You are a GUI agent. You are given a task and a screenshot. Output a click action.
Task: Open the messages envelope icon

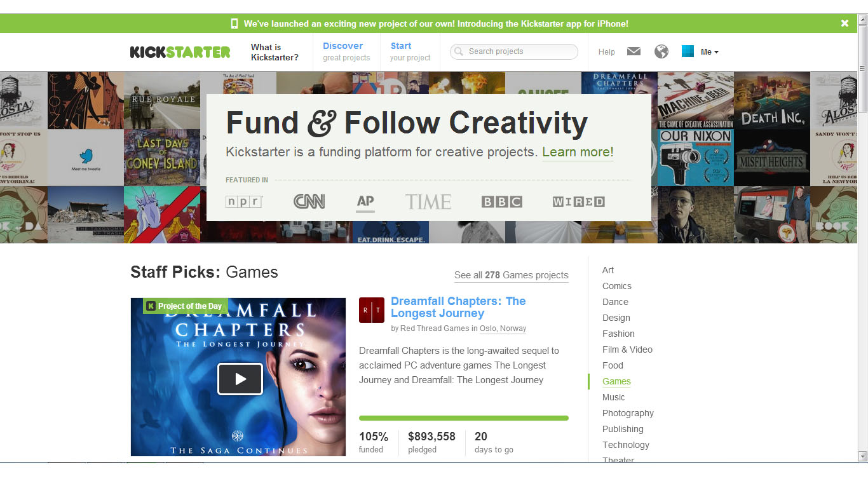click(x=634, y=51)
